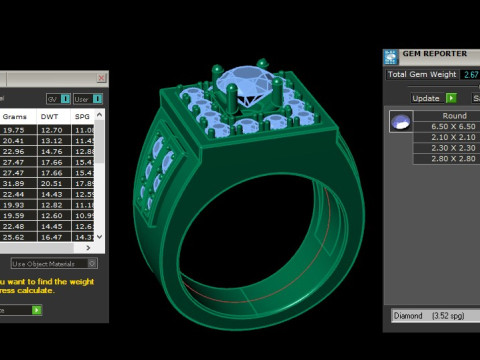Click the green calculate arrow in left panel

37,310
